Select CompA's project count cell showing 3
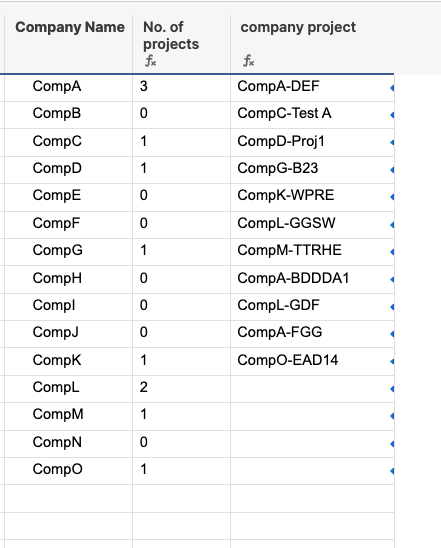Image resolution: width=441 pixels, height=548 pixels. point(182,88)
